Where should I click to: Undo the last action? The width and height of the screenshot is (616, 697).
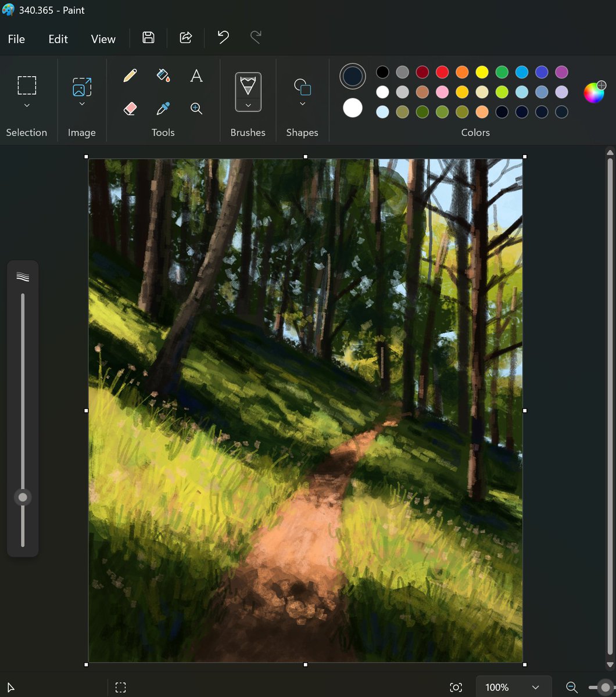coord(223,38)
